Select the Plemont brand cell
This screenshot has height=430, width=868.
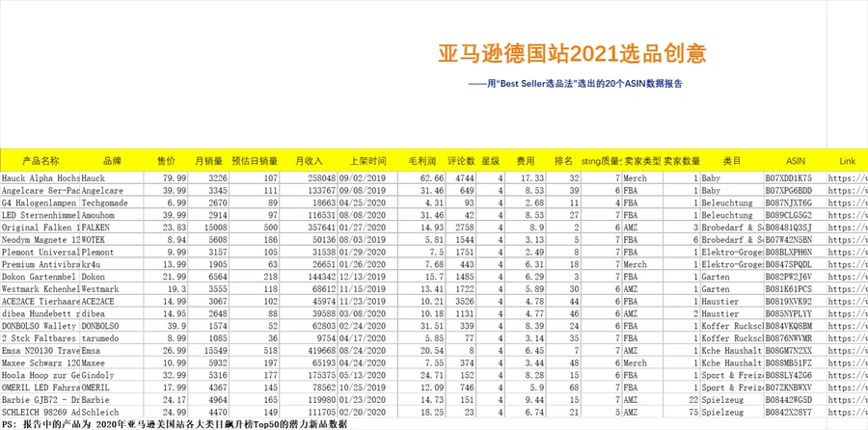112,252
